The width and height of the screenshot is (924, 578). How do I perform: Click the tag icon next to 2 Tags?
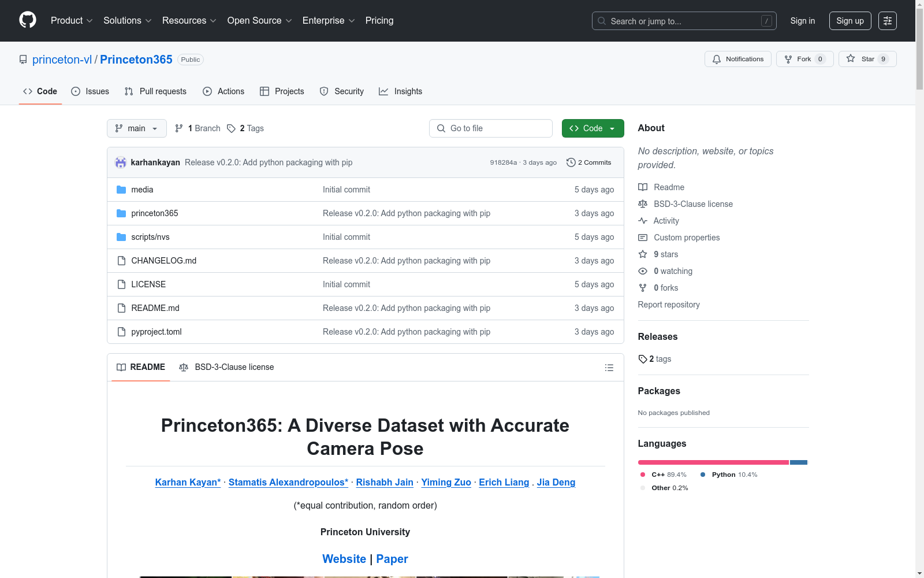231,128
